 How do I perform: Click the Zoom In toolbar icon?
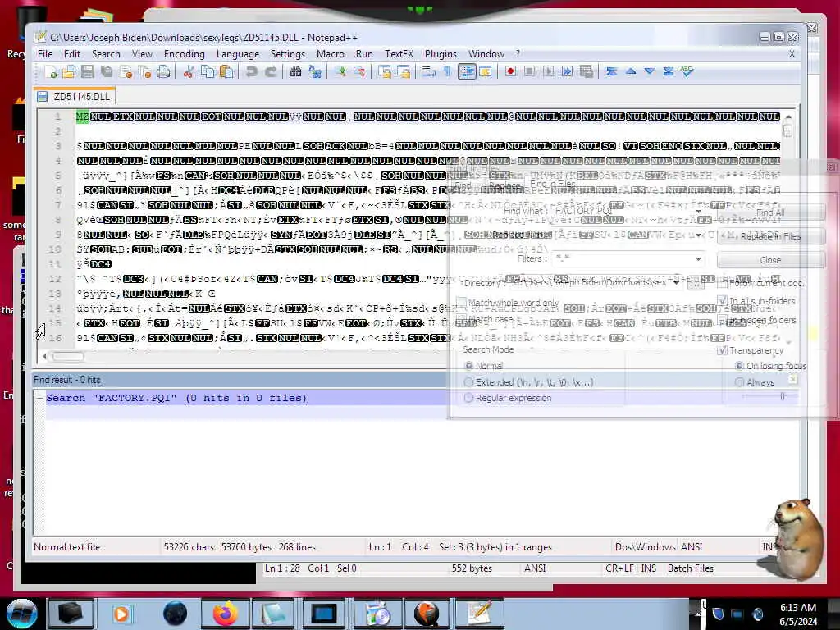pos(340,72)
